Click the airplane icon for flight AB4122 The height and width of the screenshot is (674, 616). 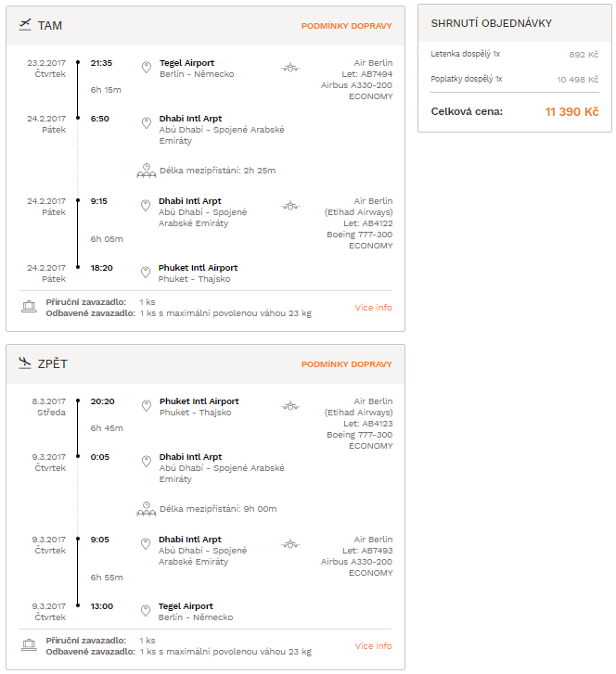click(290, 206)
